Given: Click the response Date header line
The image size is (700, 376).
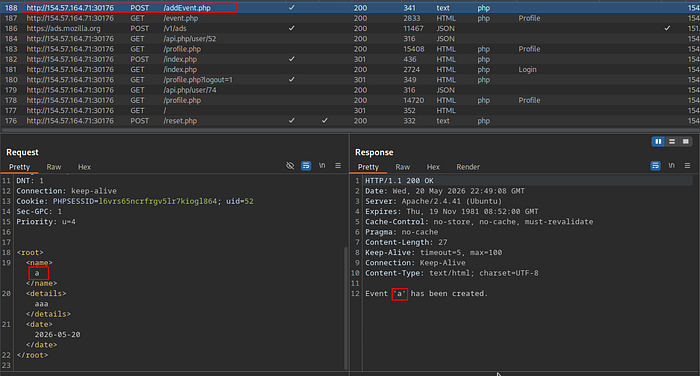Looking at the screenshot, I should pos(445,191).
